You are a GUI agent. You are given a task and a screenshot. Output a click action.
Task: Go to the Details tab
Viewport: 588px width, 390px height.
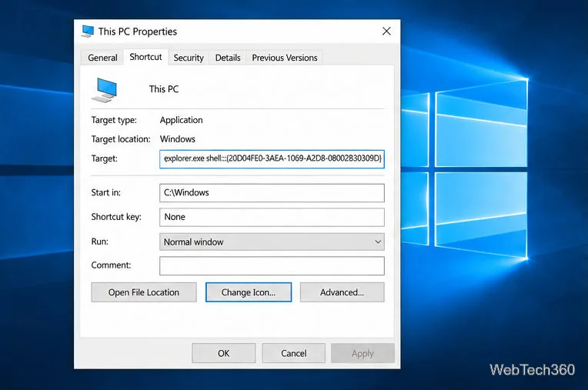point(228,58)
